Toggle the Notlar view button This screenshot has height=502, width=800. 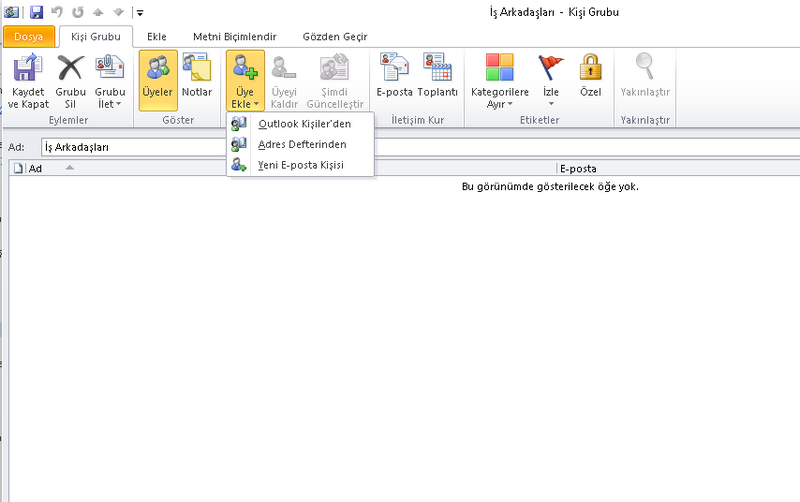point(196,79)
